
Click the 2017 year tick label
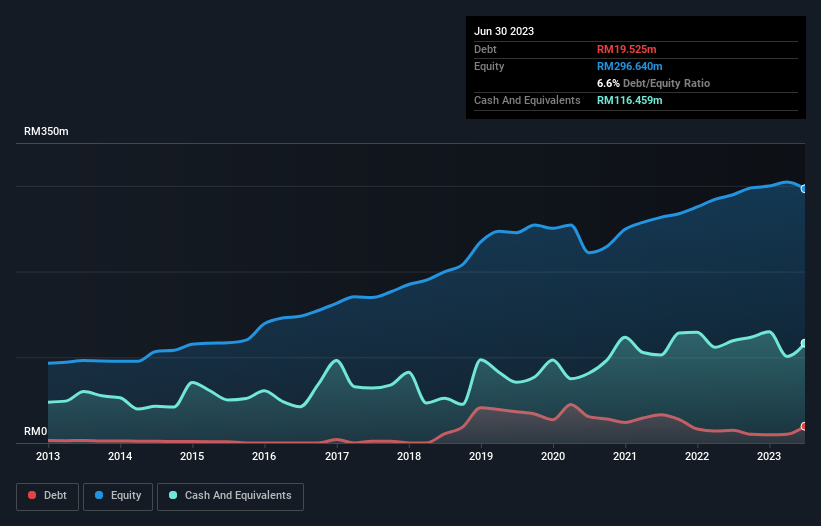[x=337, y=456]
